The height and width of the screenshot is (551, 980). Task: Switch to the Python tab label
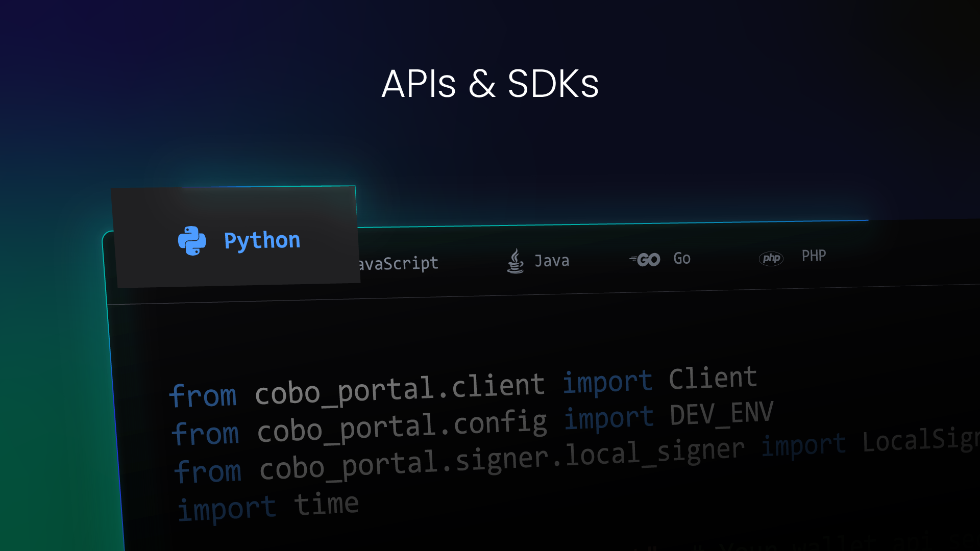tap(262, 240)
